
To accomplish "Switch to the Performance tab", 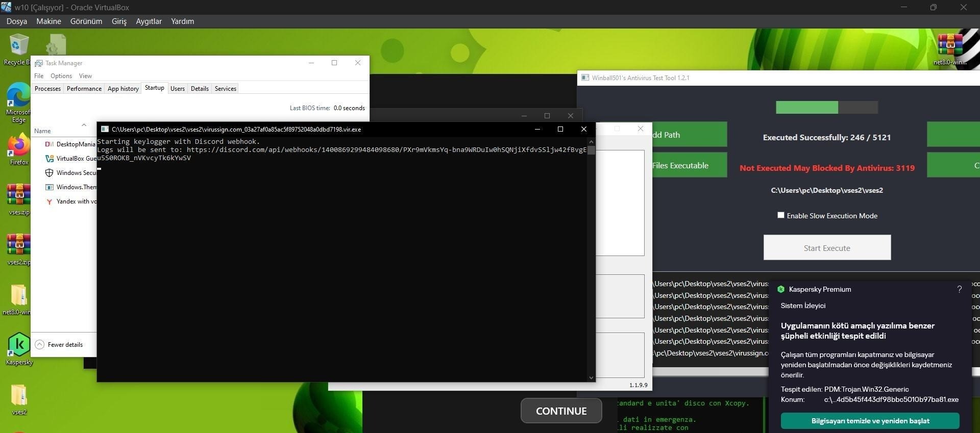I will (x=84, y=89).
